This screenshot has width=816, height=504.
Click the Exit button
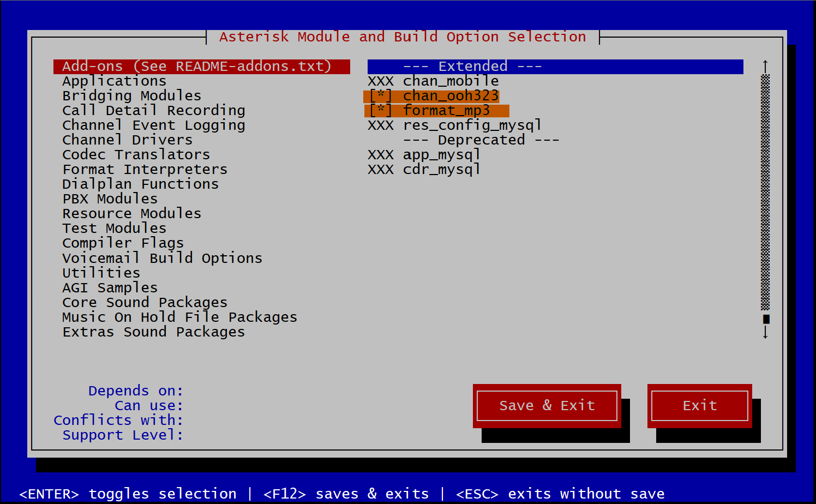pyautogui.click(x=699, y=405)
